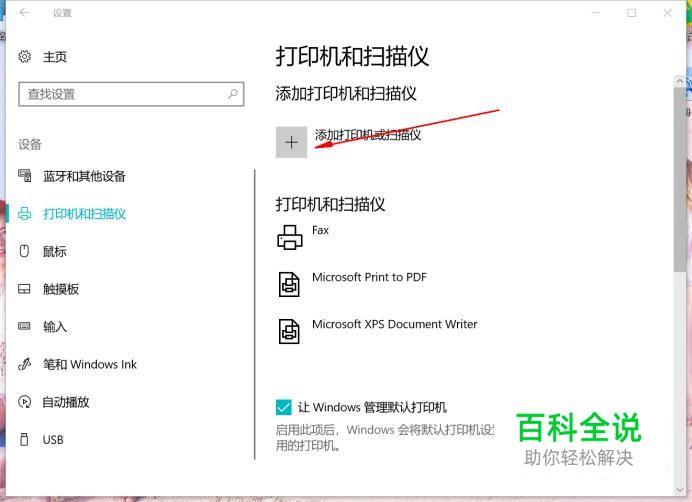Open USB settings page
Screen dimensions: 692x502
tap(53, 440)
